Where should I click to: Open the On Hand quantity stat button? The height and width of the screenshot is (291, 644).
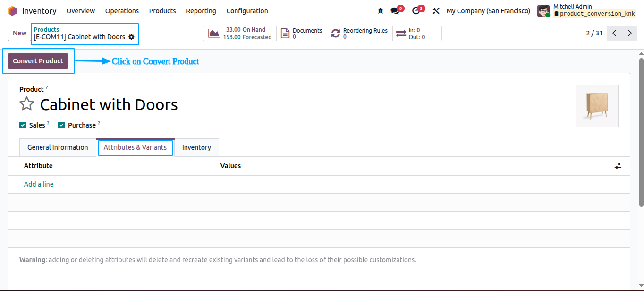click(240, 34)
